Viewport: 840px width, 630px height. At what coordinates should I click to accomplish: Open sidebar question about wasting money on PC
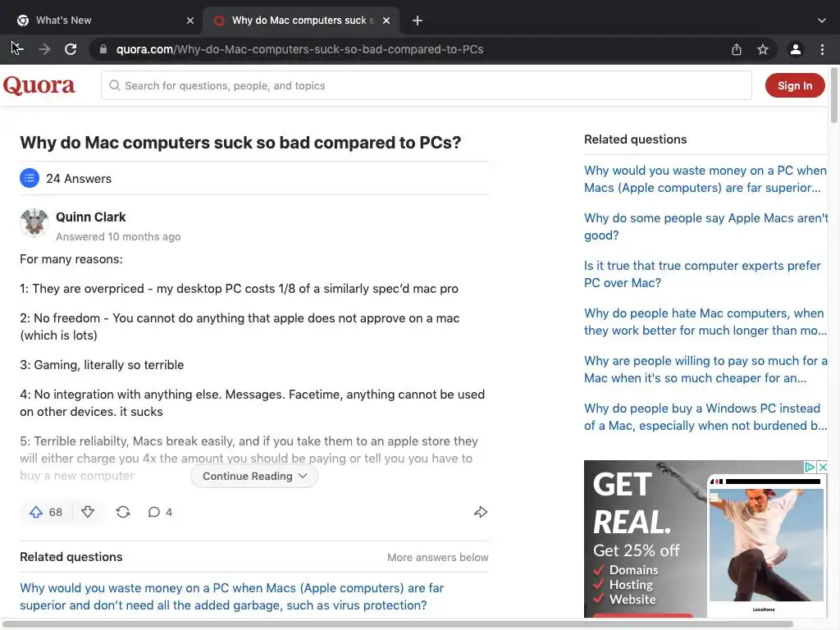coord(705,179)
